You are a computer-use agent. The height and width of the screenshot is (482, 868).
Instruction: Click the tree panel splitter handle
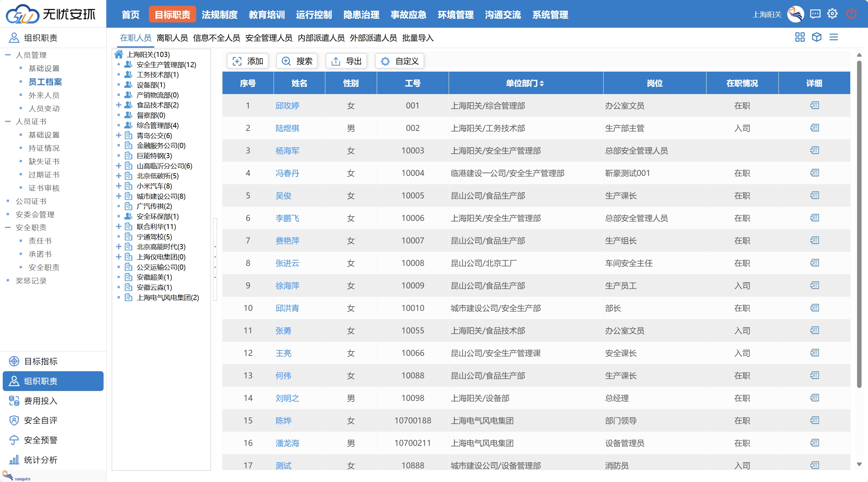click(x=215, y=259)
